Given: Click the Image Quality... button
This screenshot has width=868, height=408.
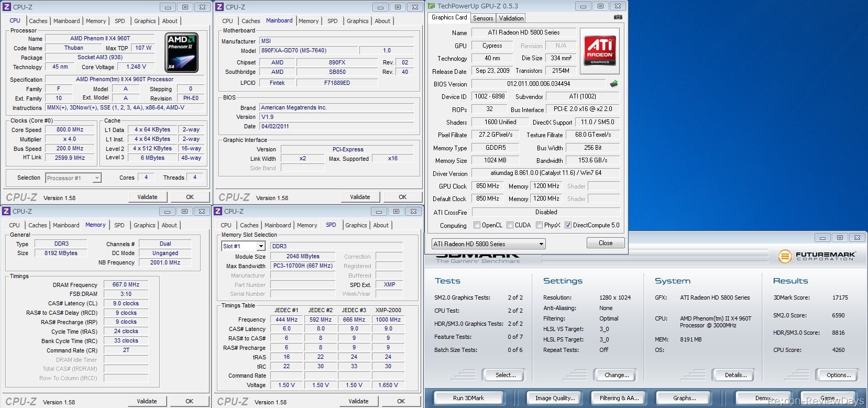Looking at the screenshot, I should pos(555,398).
